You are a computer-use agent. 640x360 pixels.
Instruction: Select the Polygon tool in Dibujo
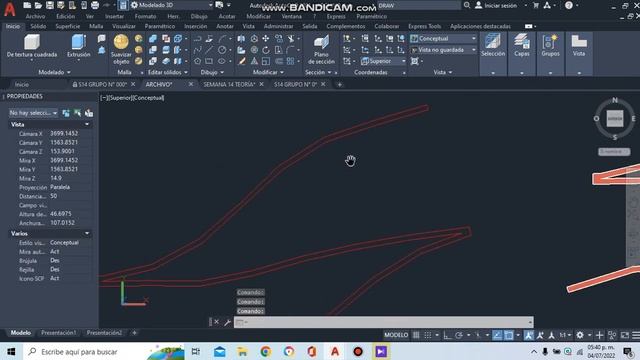point(198,61)
